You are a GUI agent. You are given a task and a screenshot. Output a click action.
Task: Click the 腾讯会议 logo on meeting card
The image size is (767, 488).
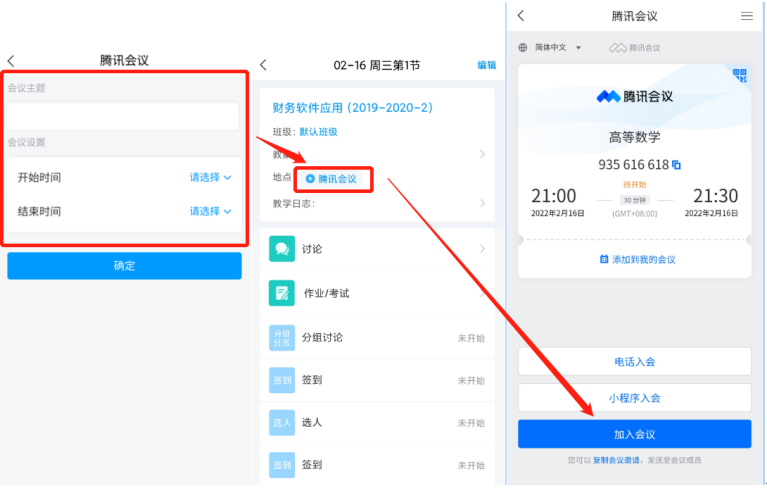634,96
